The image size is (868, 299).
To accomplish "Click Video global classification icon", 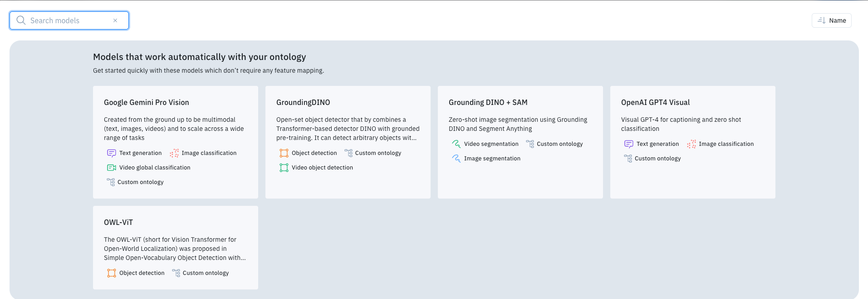I will (x=111, y=168).
